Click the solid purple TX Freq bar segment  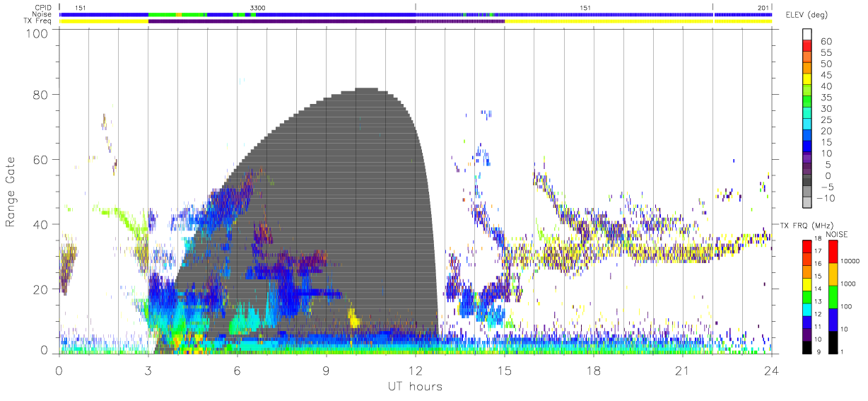point(282,21)
